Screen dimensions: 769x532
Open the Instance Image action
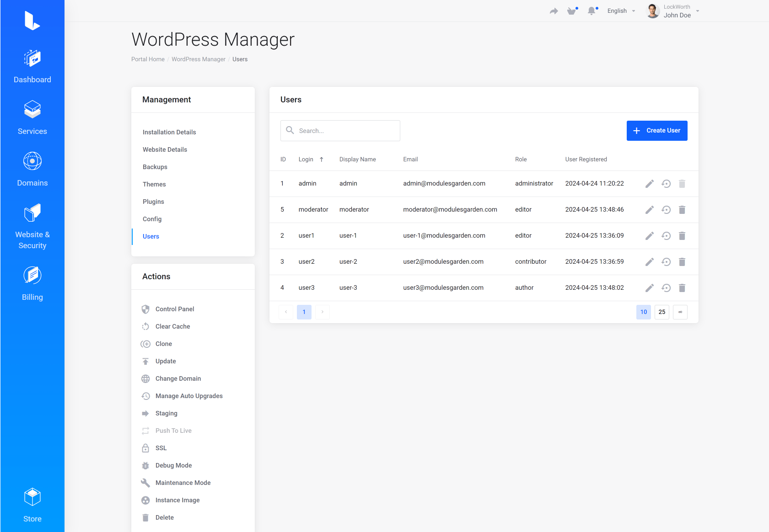click(x=170, y=500)
